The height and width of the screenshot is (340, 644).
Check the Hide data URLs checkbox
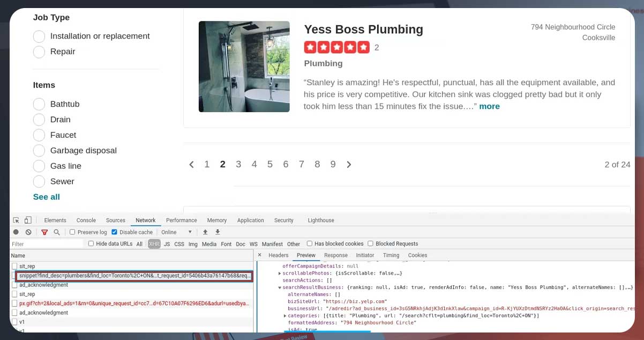[91, 243]
